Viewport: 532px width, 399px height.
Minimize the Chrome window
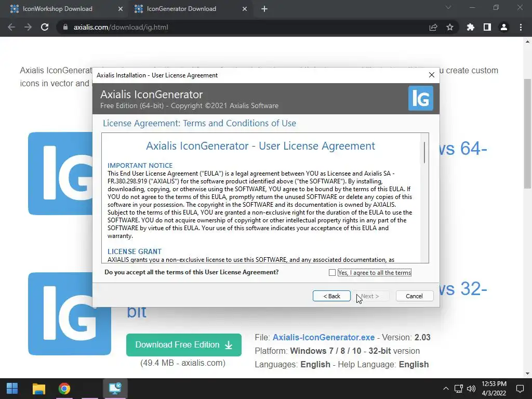(x=472, y=7)
